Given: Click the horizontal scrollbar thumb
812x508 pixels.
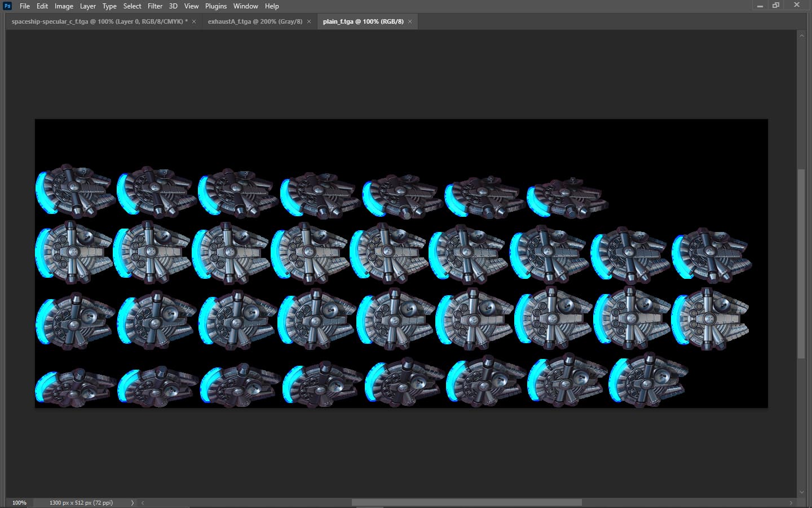Looking at the screenshot, I should 466,502.
